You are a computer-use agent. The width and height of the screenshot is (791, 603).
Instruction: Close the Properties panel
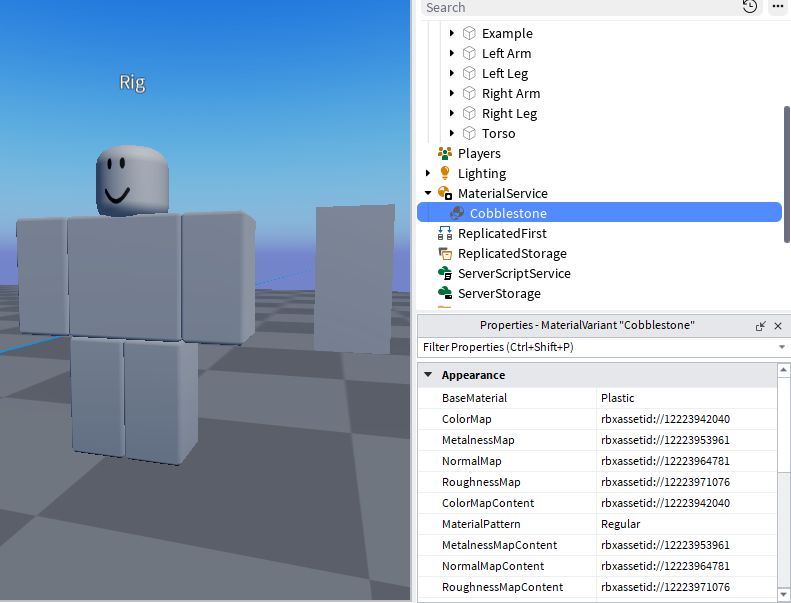pos(778,326)
